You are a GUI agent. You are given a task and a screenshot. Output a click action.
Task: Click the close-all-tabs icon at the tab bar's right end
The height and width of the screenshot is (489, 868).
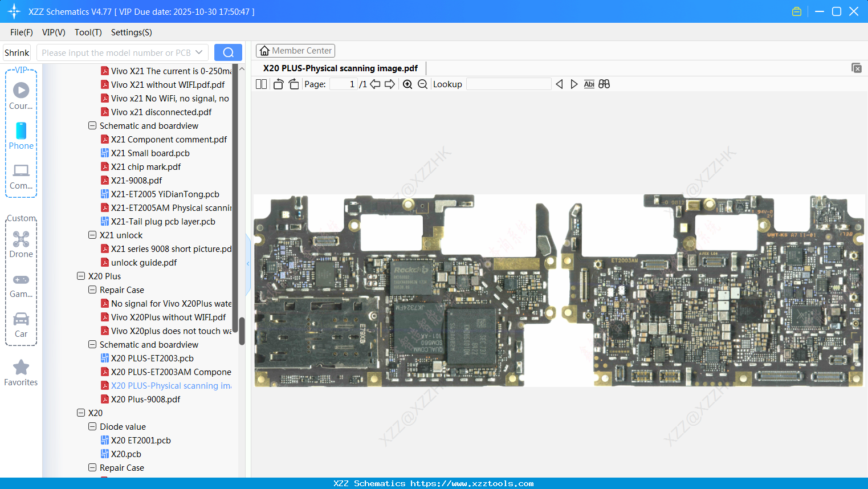point(856,68)
